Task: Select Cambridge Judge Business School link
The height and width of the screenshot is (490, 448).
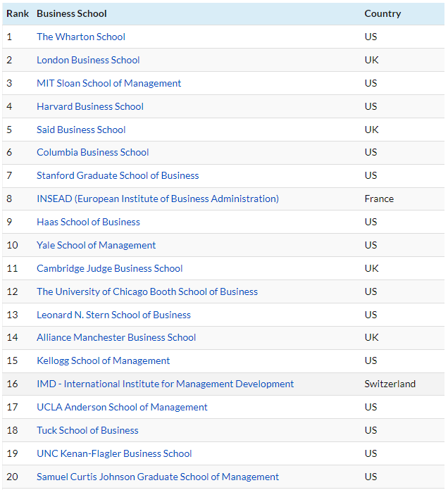Action: pyautogui.click(x=110, y=268)
